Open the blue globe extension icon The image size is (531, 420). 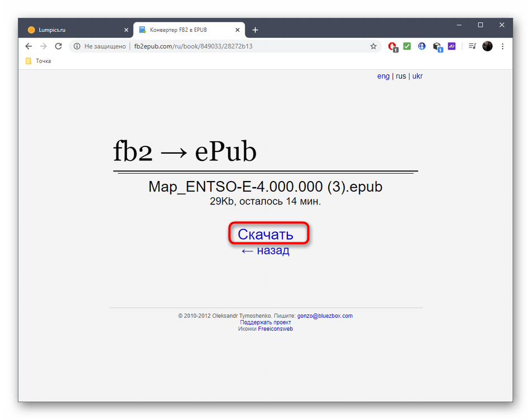pyautogui.click(x=421, y=46)
